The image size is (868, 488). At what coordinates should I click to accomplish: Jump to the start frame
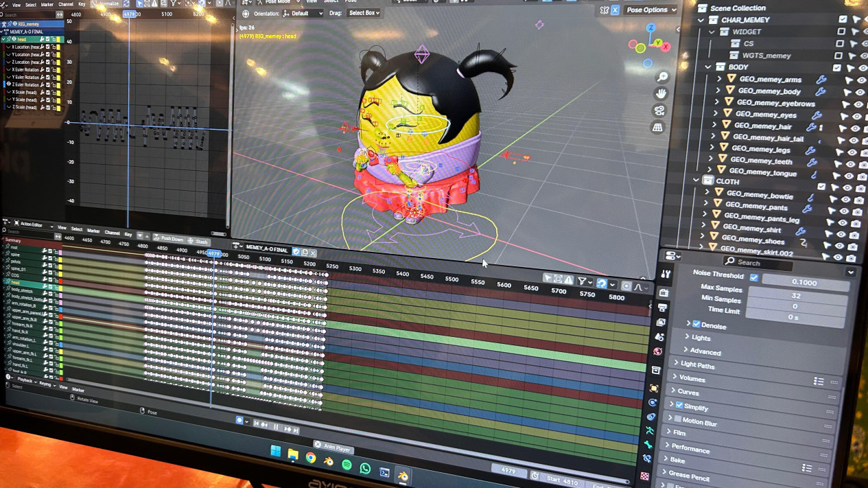(x=257, y=424)
